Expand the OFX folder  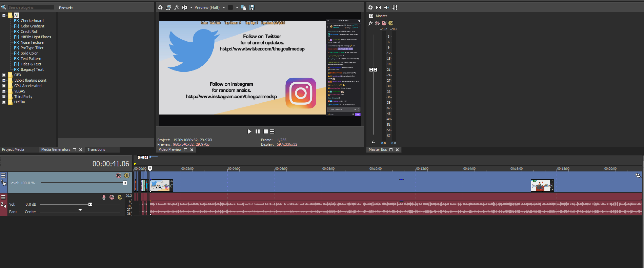4,75
